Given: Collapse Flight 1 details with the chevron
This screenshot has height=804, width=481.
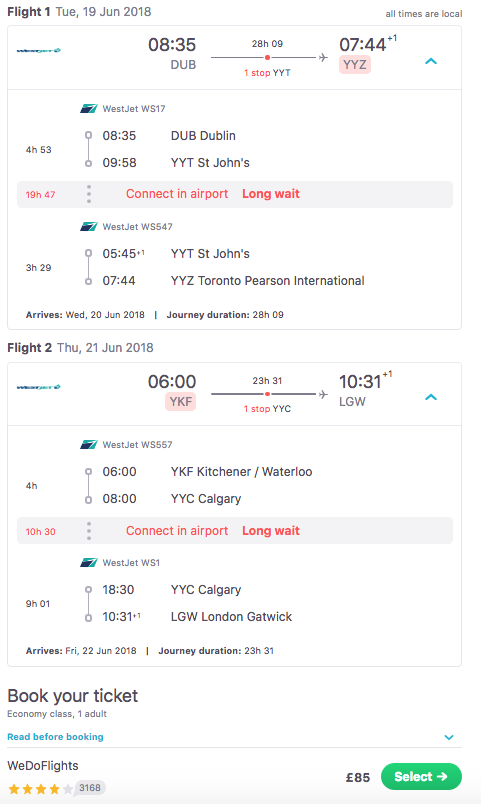Looking at the screenshot, I should 431,61.
